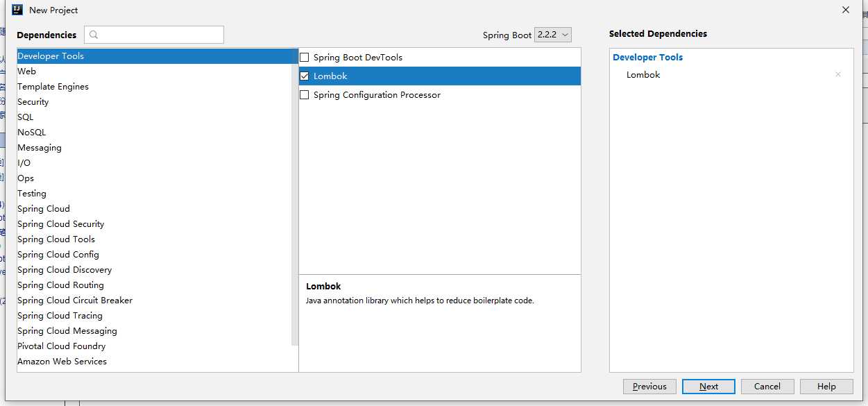Tick the Spring Configuration Processor checkbox
This screenshot has width=868, height=406.
(x=304, y=94)
